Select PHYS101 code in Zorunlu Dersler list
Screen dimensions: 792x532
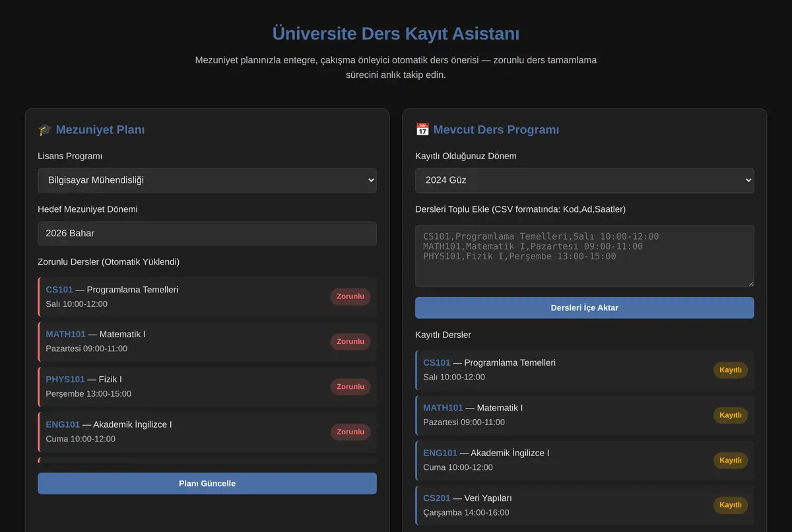(x=65, y=380)
